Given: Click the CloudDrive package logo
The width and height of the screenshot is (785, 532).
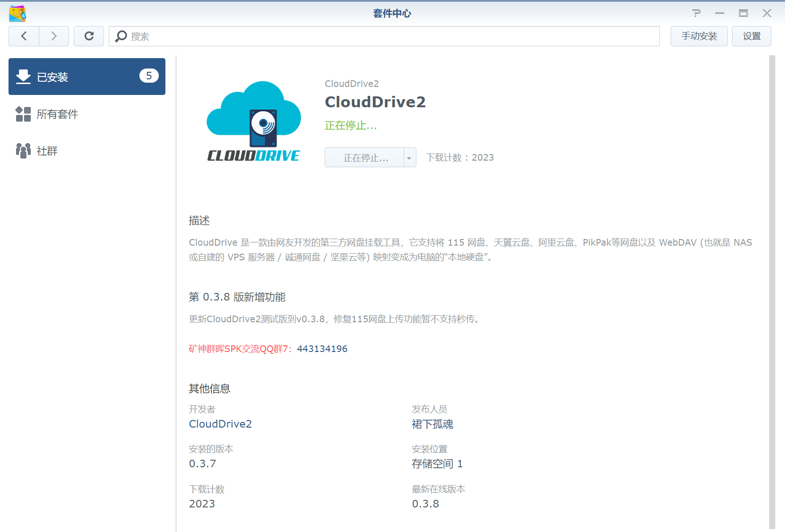Looking at the screenshot, I should tap(254, 121).
